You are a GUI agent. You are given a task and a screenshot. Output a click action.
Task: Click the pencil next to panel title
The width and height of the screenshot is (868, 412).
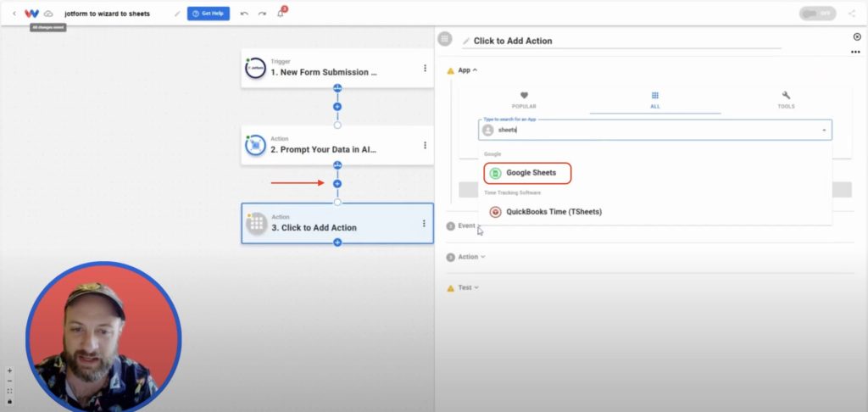(466, 41)
